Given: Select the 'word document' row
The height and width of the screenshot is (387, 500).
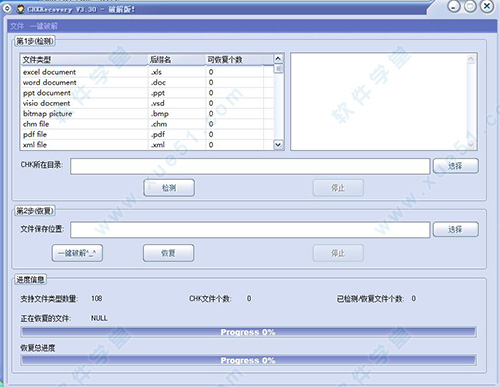Looking at the screenshot, I should pyautogui.click(x=147, y=82).
